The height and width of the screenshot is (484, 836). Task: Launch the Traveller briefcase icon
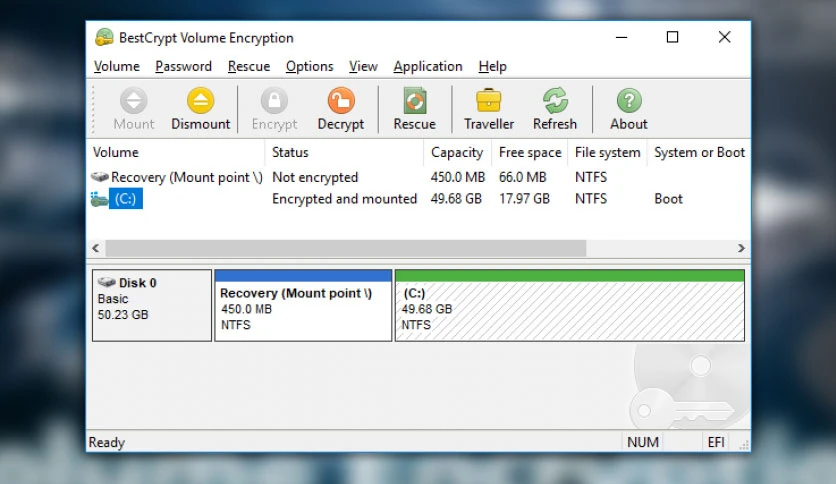coord(488,100)
